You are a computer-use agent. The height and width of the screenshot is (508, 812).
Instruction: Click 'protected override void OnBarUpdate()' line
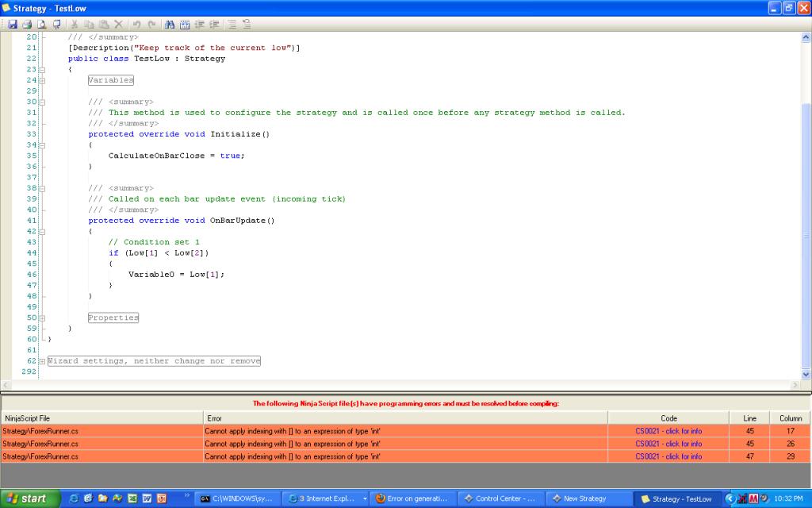pos(182,221)
